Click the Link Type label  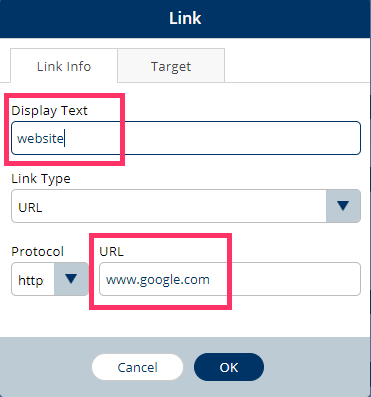point(41,179)
